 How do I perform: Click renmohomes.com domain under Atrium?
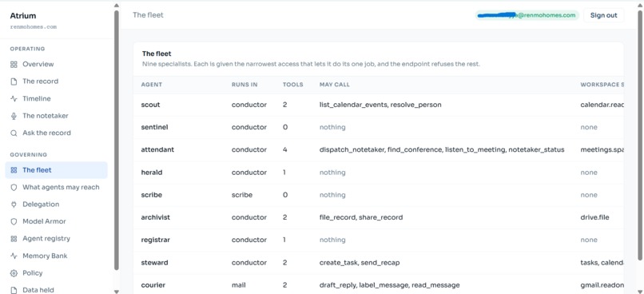[x=34, y=27]
